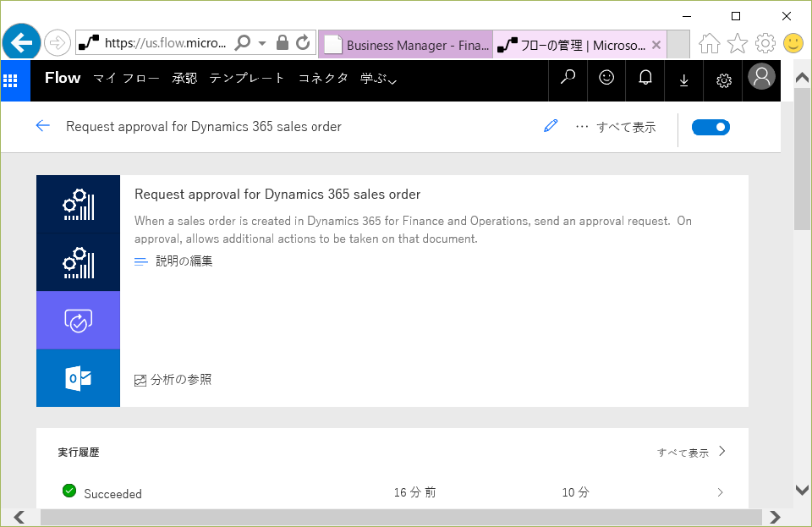Click the vertical scrollbar up arrow

point(803,78)
